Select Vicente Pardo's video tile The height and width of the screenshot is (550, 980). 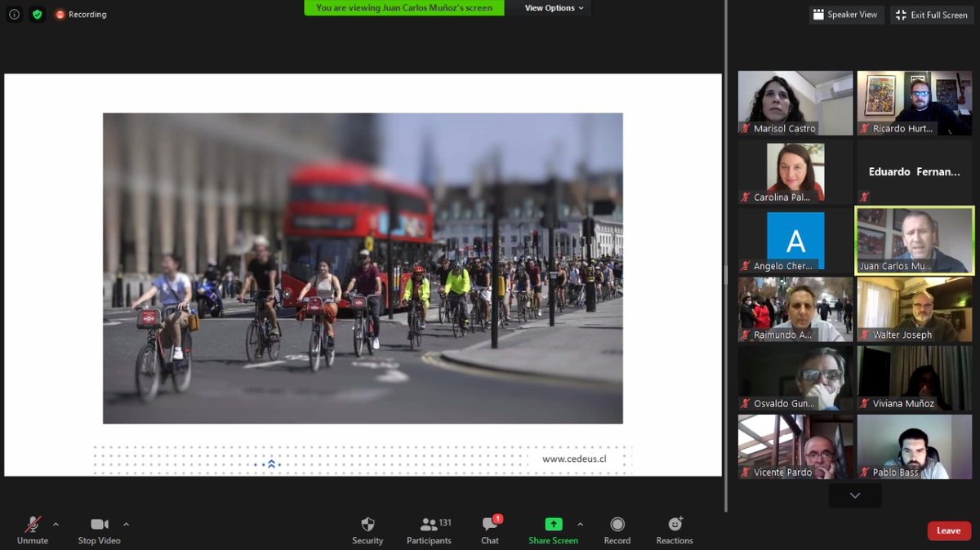[x=795, y=446]
